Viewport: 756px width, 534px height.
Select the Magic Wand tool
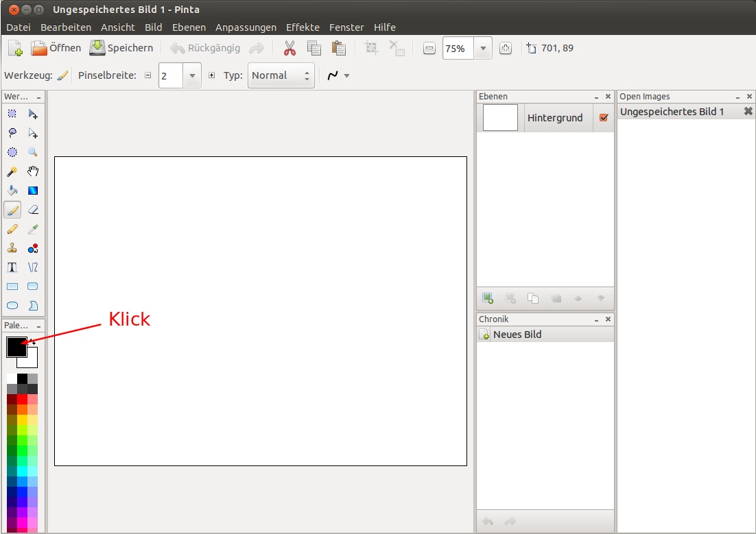click(12, 171)
